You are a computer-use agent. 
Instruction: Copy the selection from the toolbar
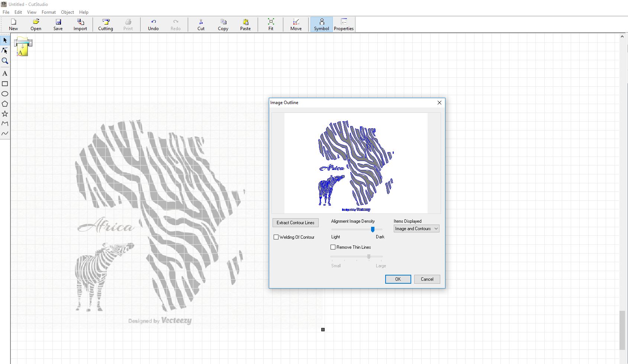pos(223,25)
